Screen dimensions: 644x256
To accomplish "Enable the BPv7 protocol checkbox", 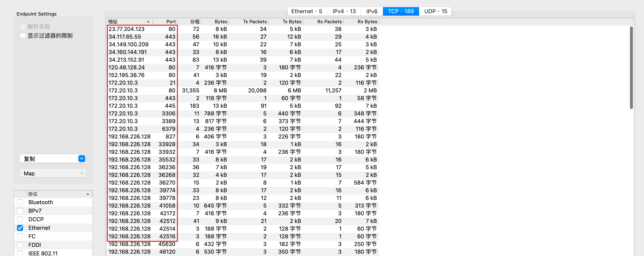I will pyautogui.click(x=20, y=211).
